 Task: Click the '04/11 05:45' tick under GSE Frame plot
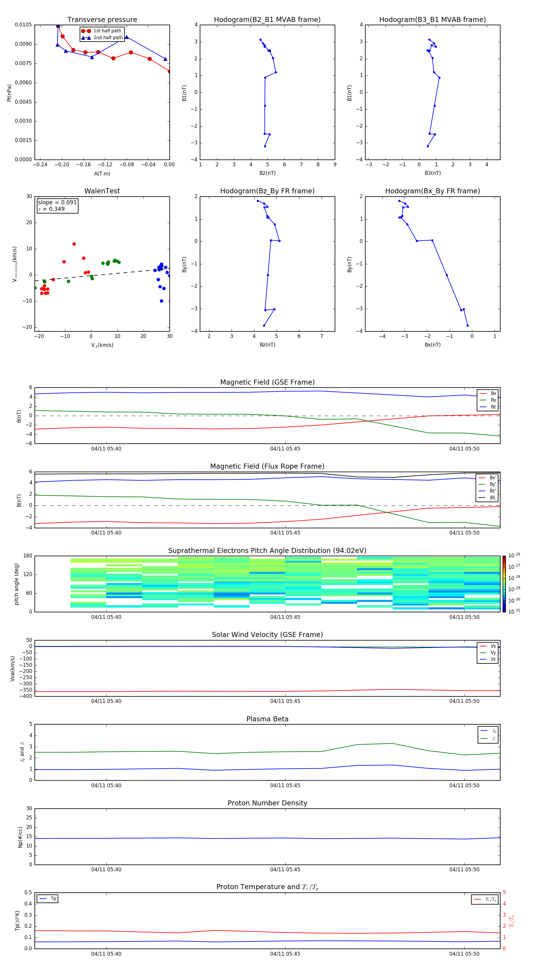click(x=285, y=449)
